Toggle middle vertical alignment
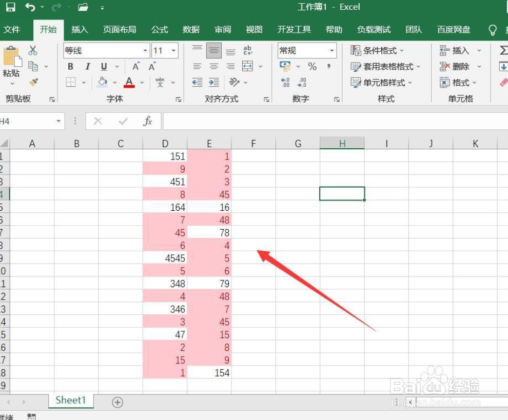 point(214,50)
